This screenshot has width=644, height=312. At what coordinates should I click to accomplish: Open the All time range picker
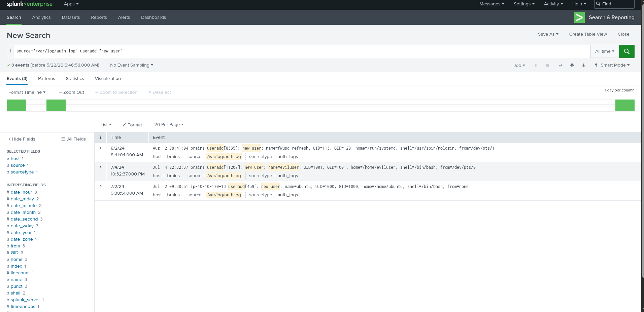pyautogui.click(x=605, y=51)
